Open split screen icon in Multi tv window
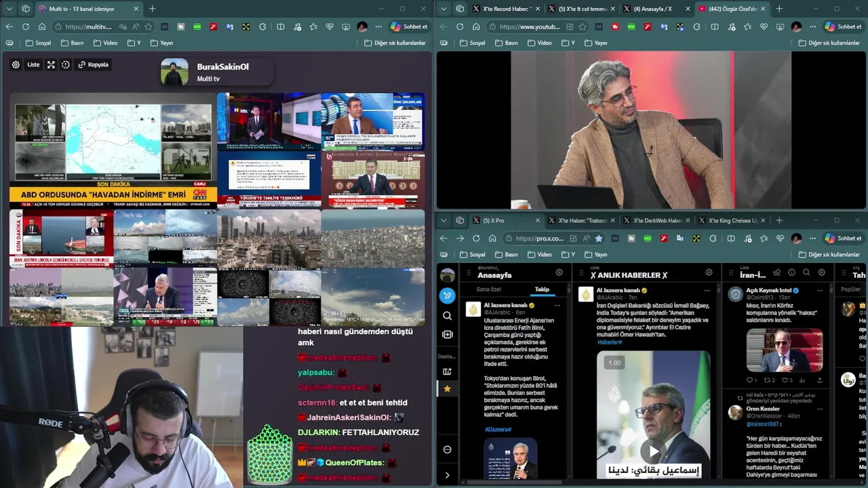Image resolution: width=868 pixels, height=488 pixels. coord(280,26)
